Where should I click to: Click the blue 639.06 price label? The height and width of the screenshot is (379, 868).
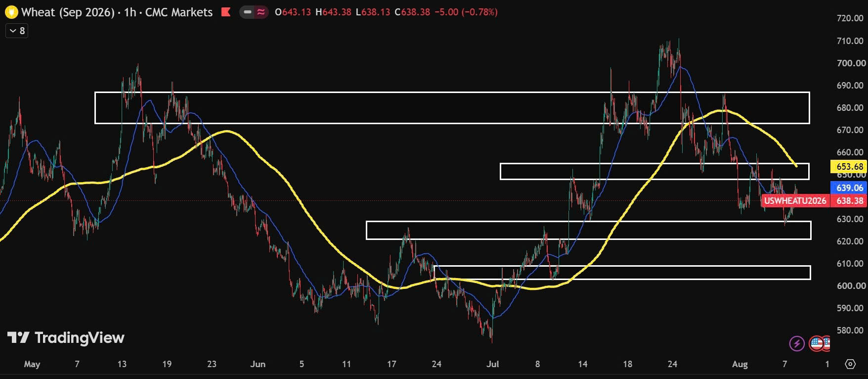[849, 188]
